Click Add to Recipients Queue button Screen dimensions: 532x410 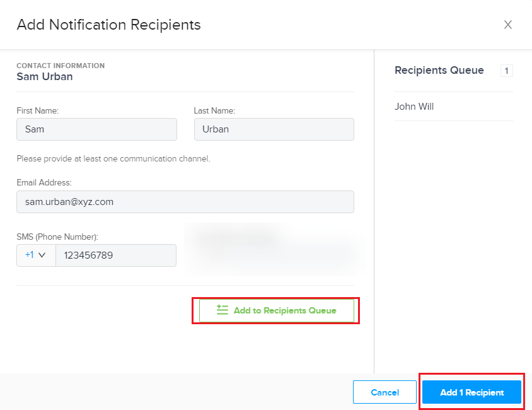pos(276,310)
